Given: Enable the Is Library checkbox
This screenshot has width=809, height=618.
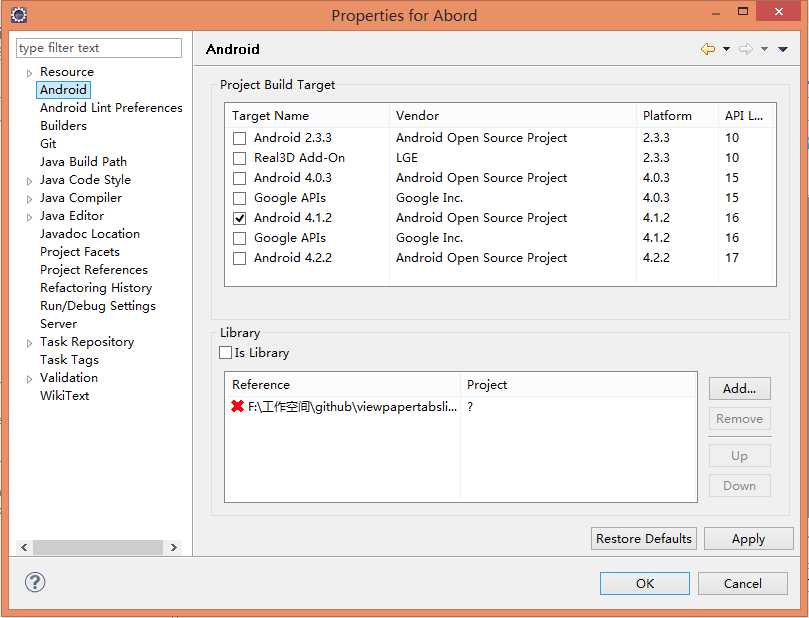Looking at the screenshot, I should 225,353.
